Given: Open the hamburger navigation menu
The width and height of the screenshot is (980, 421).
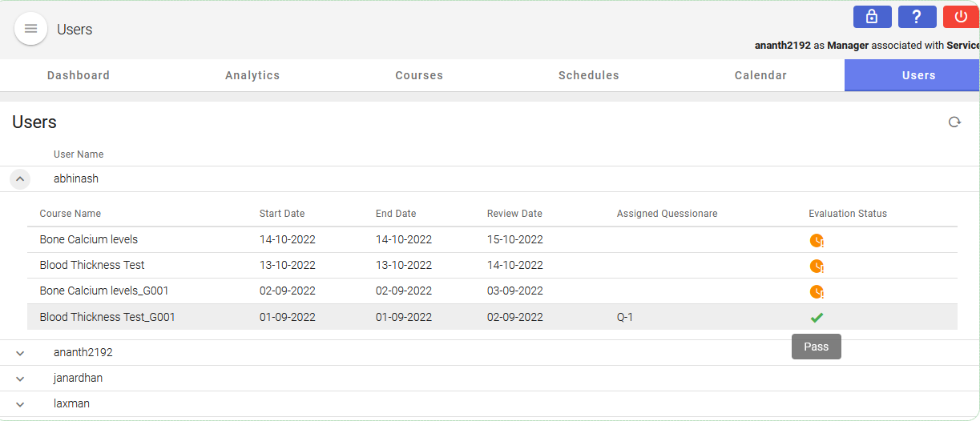Looking at the screenshot, I should tap(30, 29).
